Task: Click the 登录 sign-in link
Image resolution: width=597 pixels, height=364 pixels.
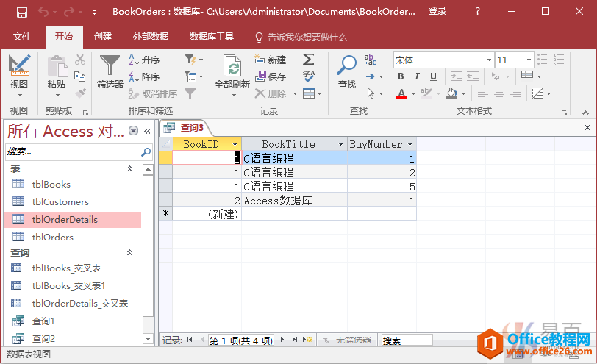Action: click(437, 12)
